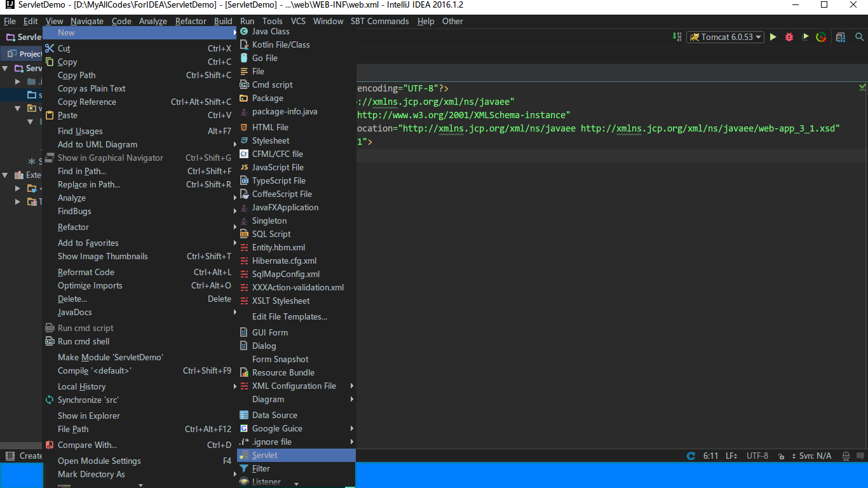
Task: Select Run cmd shell entry
Action: pyautogui.click(x=139, y=341)
